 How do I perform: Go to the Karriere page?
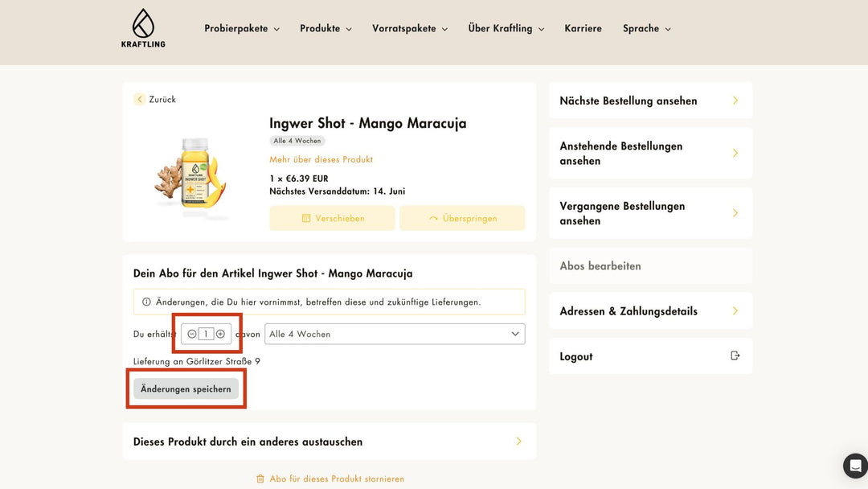pyautogui.click(x=583, y=28)
